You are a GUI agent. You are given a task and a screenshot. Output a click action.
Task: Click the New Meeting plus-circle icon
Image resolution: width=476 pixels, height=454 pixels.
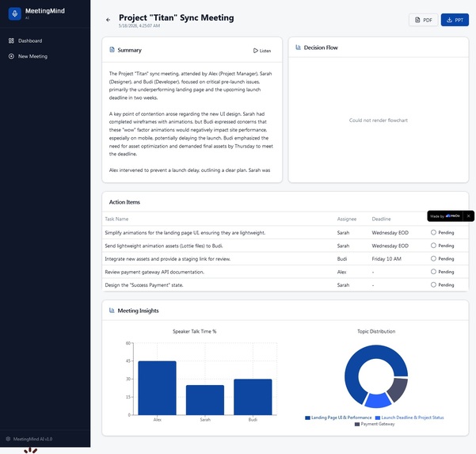[11, 56]
